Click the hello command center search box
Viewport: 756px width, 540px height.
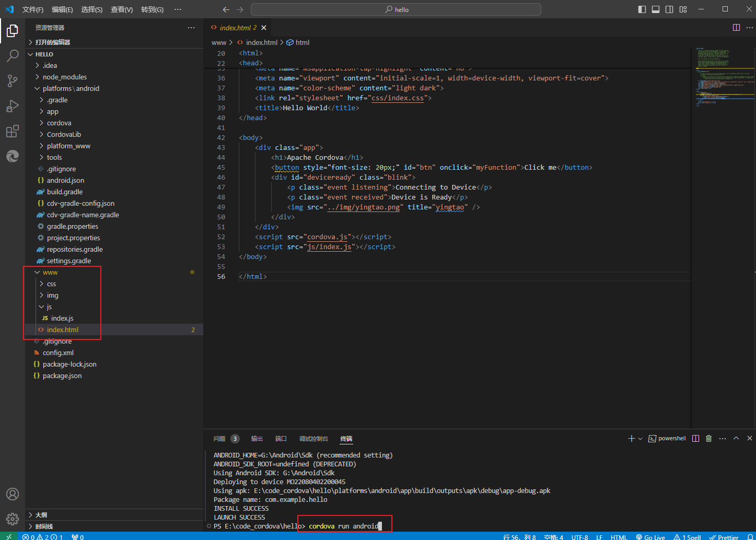(x=396, y=9)
